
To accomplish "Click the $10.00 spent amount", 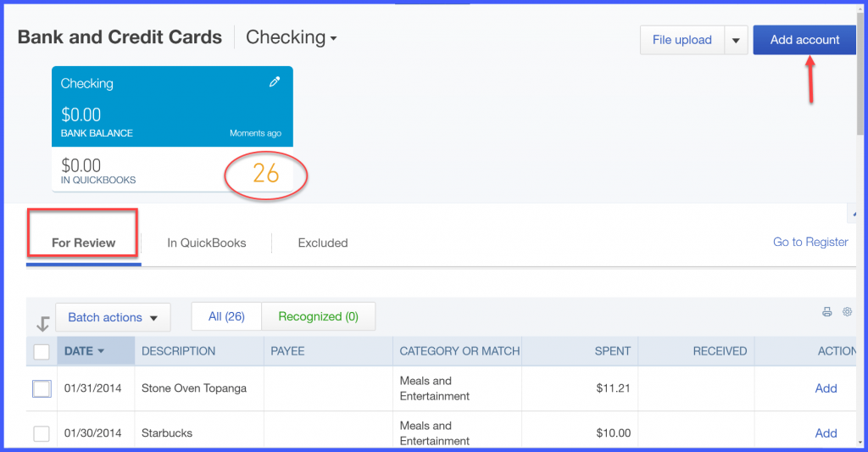I will (x=614, y=433).
